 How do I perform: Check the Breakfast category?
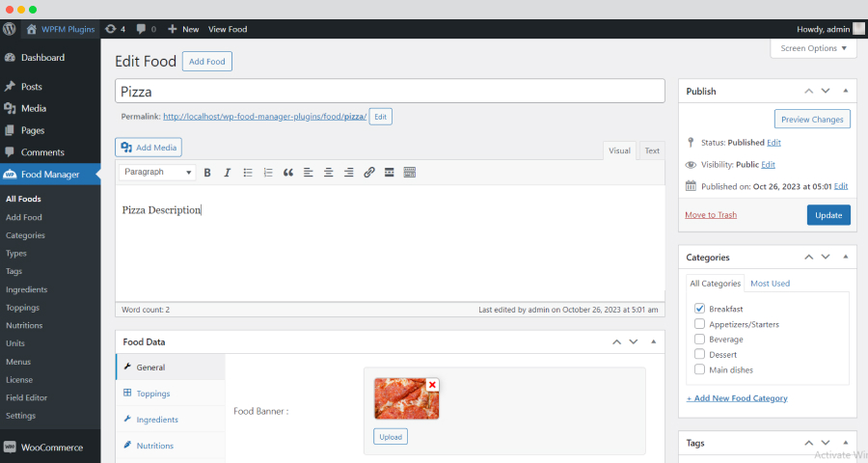tap(700, 309)
